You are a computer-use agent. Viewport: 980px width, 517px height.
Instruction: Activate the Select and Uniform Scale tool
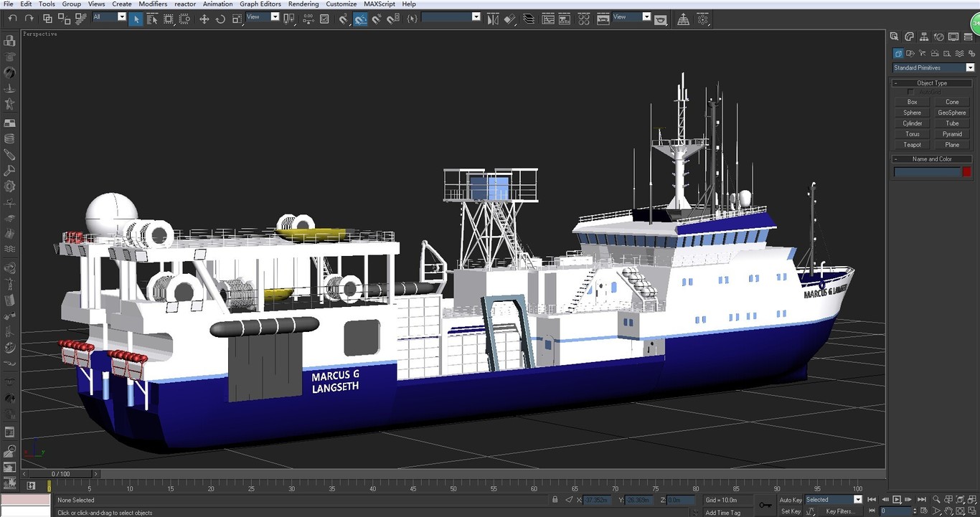[x=237, y=19]
